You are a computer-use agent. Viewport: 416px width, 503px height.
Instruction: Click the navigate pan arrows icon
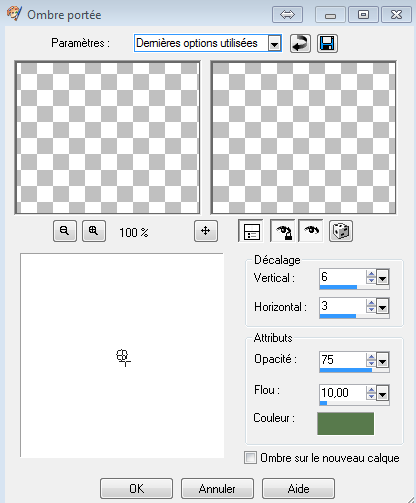(206, 231)
